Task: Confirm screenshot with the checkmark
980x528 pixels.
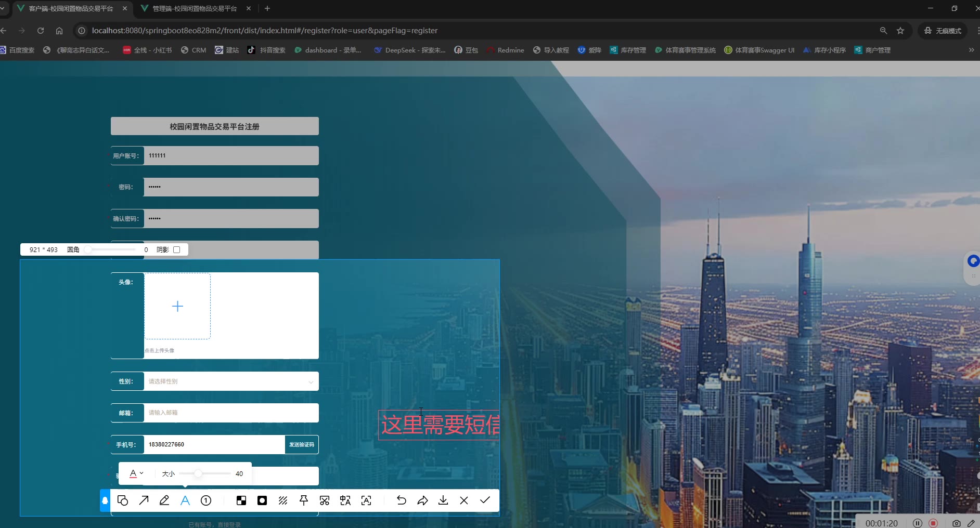Action: 485,500
